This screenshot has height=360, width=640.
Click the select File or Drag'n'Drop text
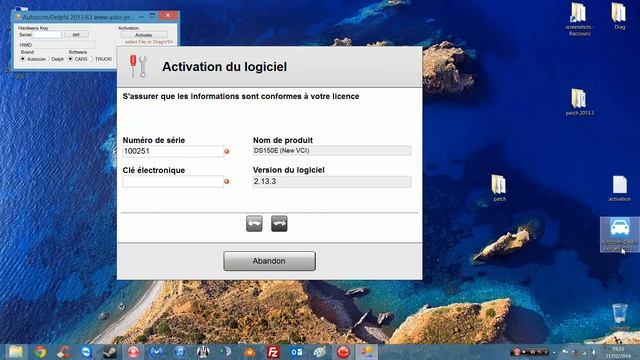[x=149, y=42]
